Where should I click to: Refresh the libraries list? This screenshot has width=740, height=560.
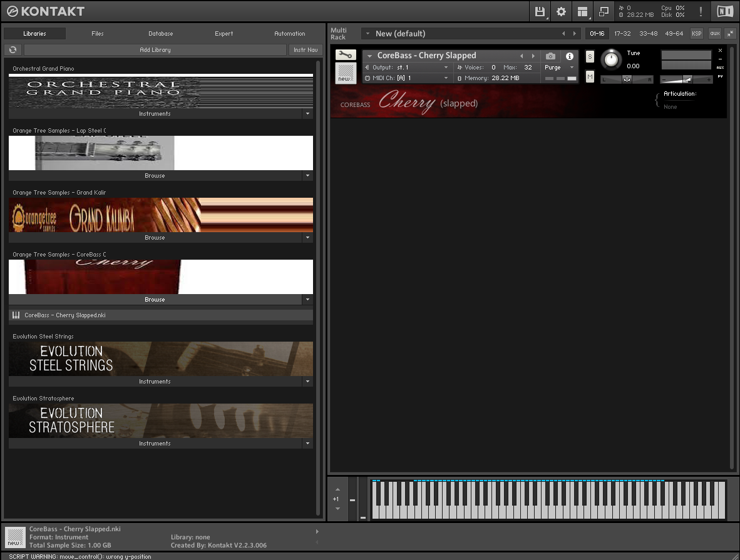tap(13, 49)
